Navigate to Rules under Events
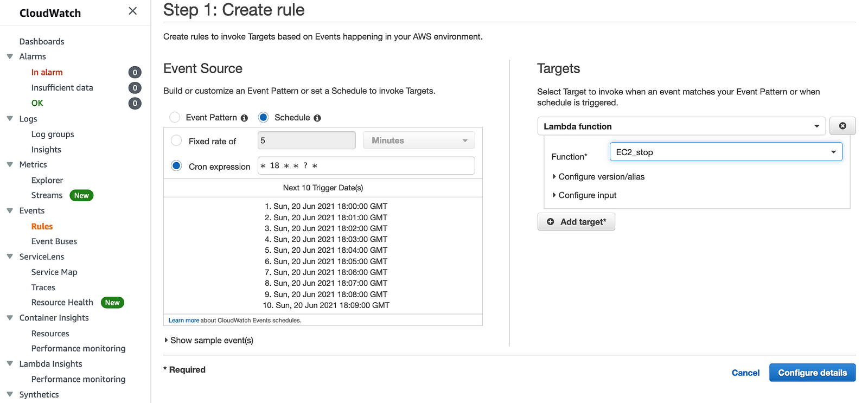The image size is (868, 403). point(42,226)
